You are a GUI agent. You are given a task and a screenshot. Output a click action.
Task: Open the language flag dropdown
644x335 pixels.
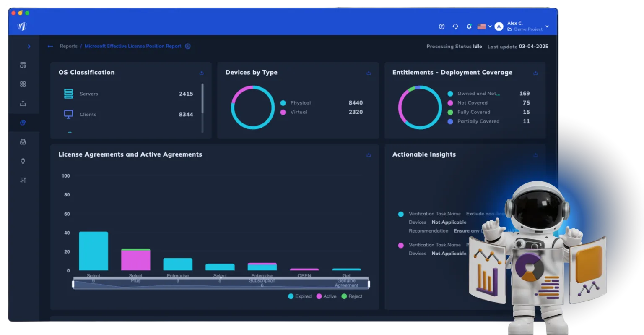[484, 26]
